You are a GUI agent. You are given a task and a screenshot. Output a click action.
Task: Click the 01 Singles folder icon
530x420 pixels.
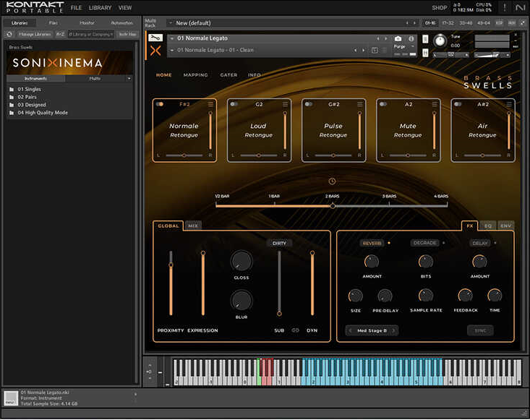click(12, 90)
